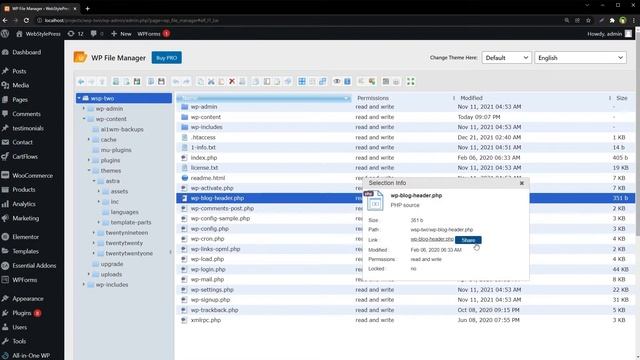Click the updates icon showing 12
Viewport: 640px width, 360px height.
point(75,34)
